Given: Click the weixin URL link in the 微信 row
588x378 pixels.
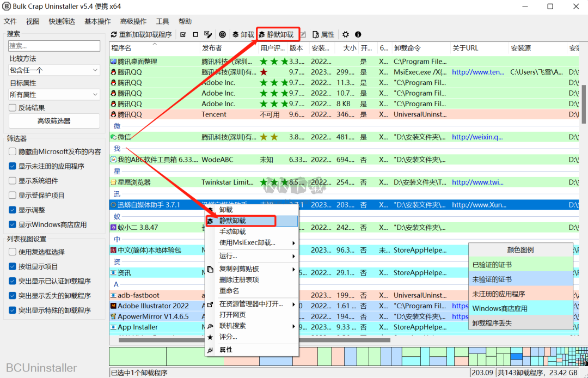Looking at the screenshot, I should click(x=477, y=137).
